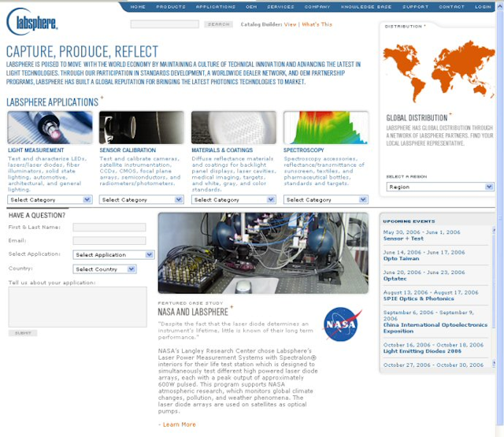Click the Capture, Produce, Reflect headline
The image size is (504, 437).
tap(82, 51)
